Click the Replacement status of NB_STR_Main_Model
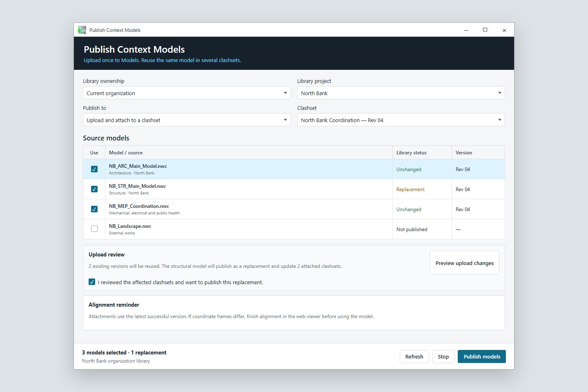The height and width of the screenshot is (392, 588). (x=410, y=189)
